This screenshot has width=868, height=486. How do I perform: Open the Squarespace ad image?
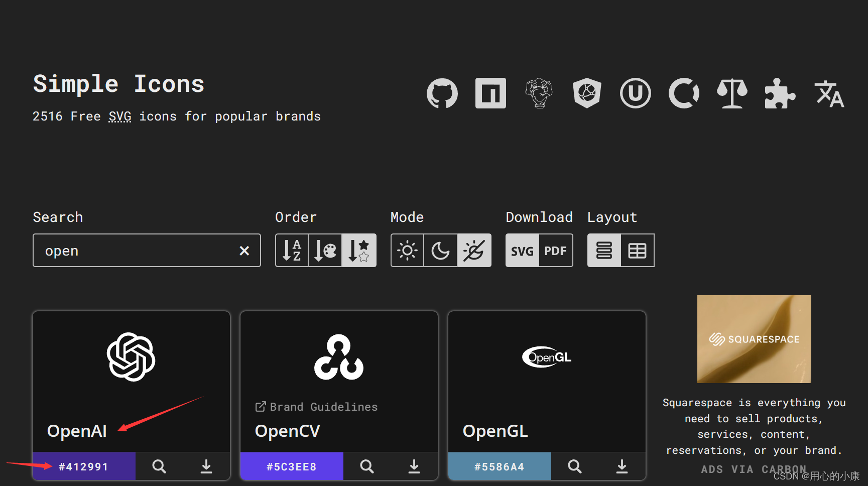[754, 339]
